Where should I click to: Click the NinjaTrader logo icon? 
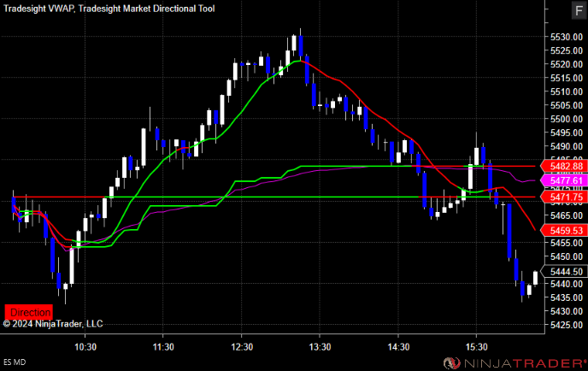click(x=452, y=363)
